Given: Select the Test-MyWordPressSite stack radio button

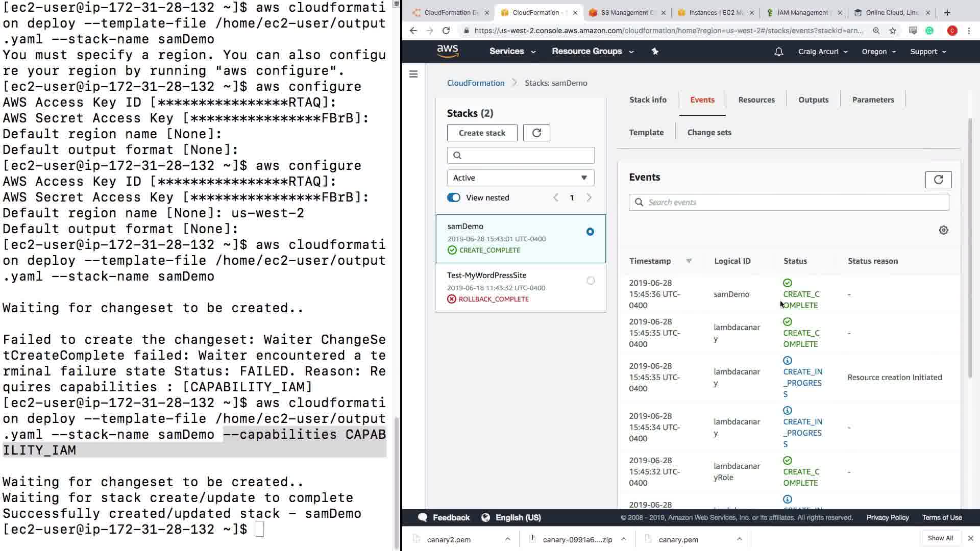Looking at the screenshot, I should [x=591, y=281].
